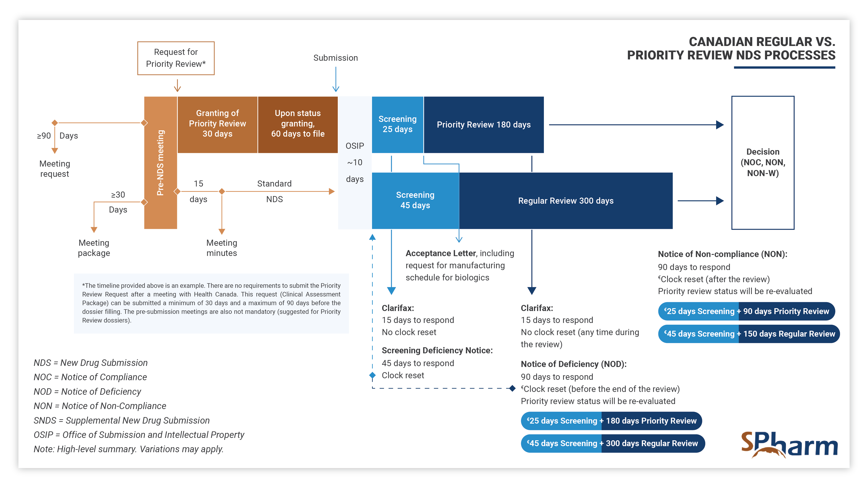
Task: Click the '45 days Screening + 150 days Regular Review' pill
Action: pyautogui.click(x=749, y=334)
